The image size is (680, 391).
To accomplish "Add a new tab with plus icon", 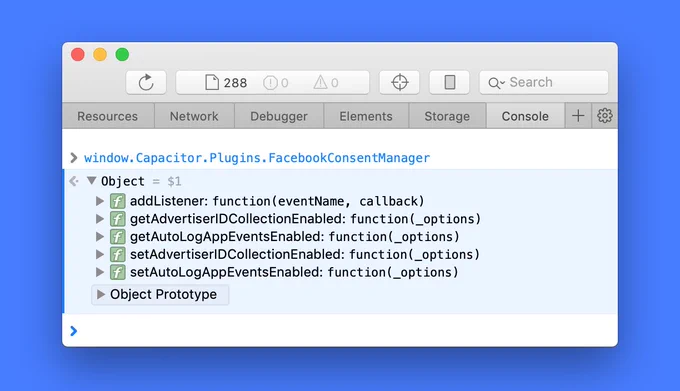I will coord(578,116).
